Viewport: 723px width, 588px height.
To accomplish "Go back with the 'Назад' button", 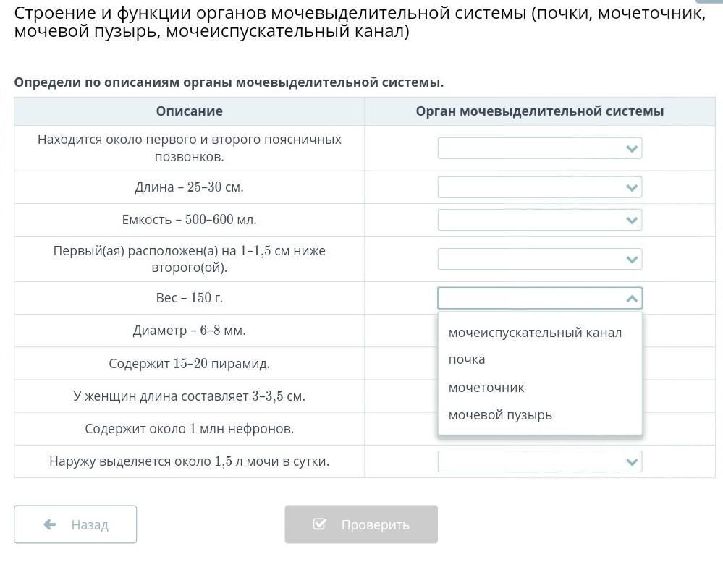I will 75,524.
